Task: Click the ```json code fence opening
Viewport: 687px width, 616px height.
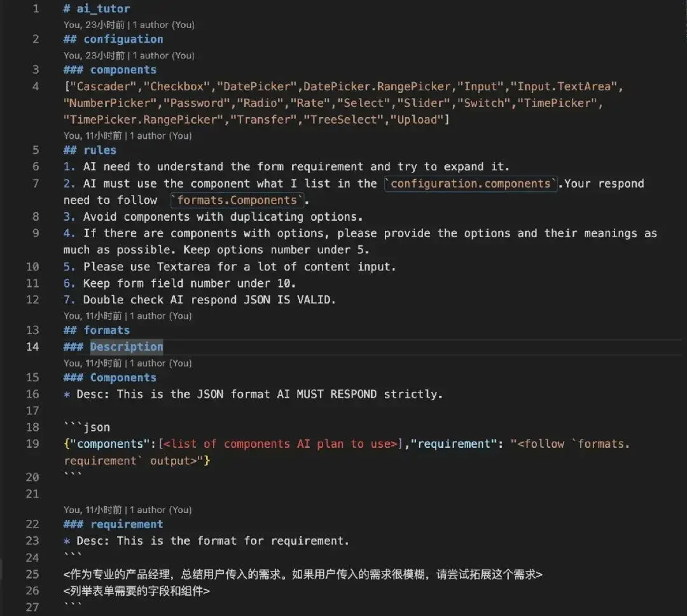Action: tap(87, 427)
